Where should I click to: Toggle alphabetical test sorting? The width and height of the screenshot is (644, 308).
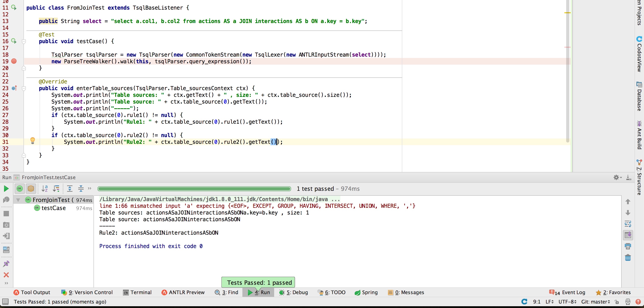coord(45,189)
